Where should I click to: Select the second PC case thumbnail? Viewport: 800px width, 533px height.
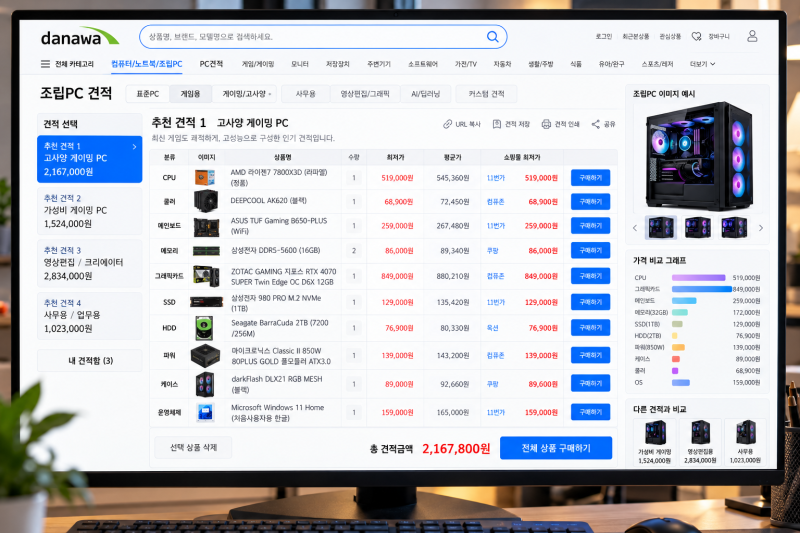click(697, 227)
